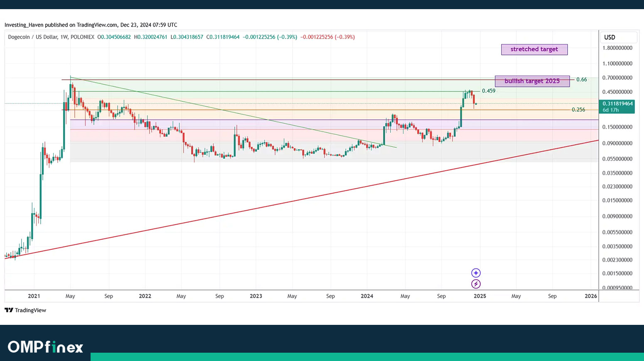Click the 0.459 price level label
The width and height of the screenshot is (644, 361).
tap(488, 91)
